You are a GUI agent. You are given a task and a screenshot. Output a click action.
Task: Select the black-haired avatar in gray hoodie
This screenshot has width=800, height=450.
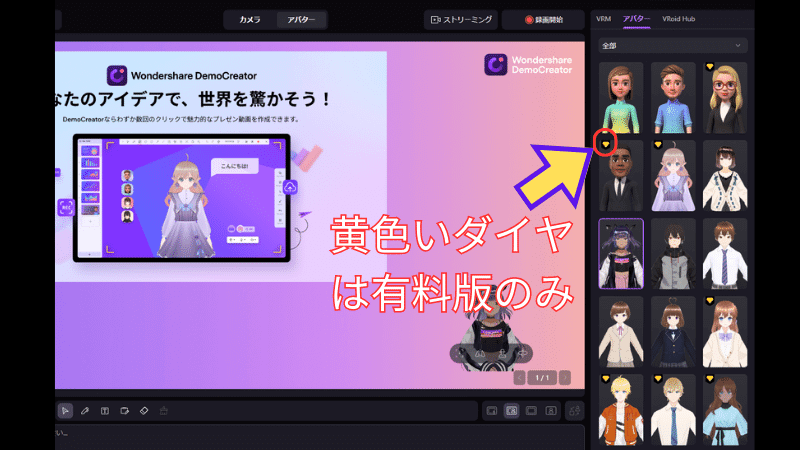point(673,254)
